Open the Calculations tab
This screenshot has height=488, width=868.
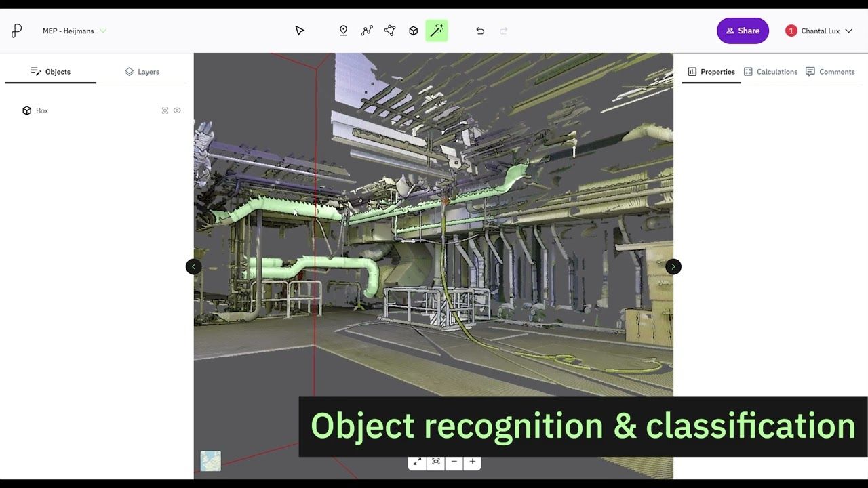tap(770, 71)
